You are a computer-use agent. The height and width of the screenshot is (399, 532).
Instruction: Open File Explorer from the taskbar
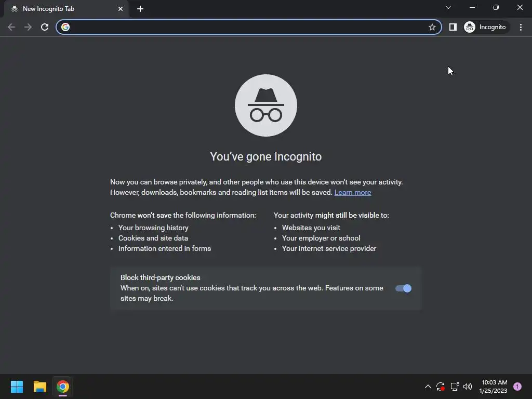point(39,387)
